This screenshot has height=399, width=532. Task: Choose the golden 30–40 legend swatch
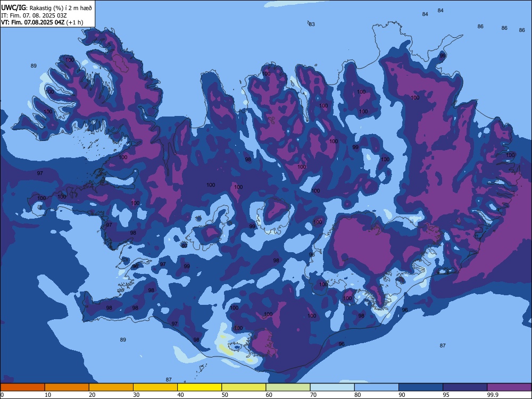pyautogui.click(x=155, y=387)
